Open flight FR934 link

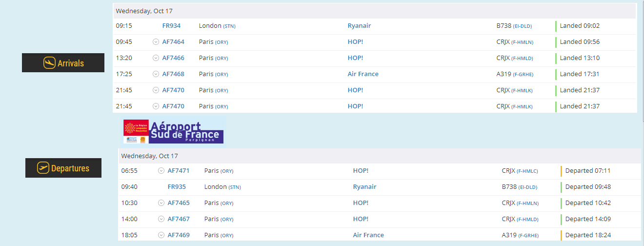point(171,26)
